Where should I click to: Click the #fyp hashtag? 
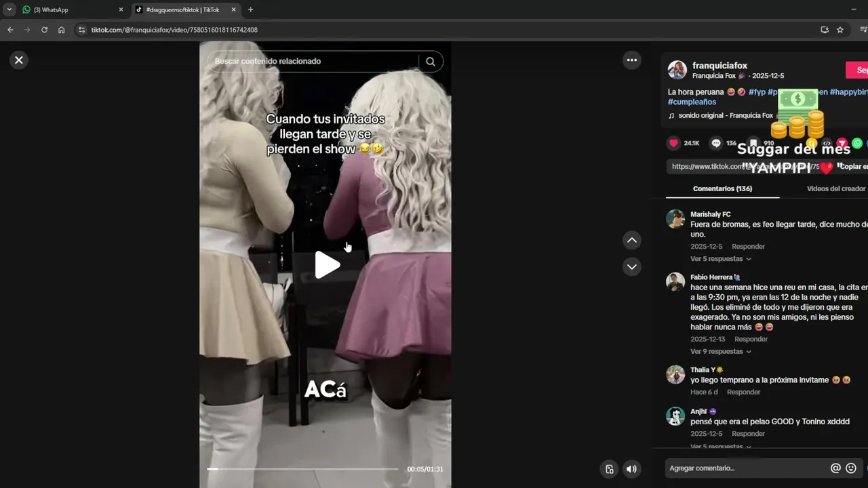[x=757, y=91]
